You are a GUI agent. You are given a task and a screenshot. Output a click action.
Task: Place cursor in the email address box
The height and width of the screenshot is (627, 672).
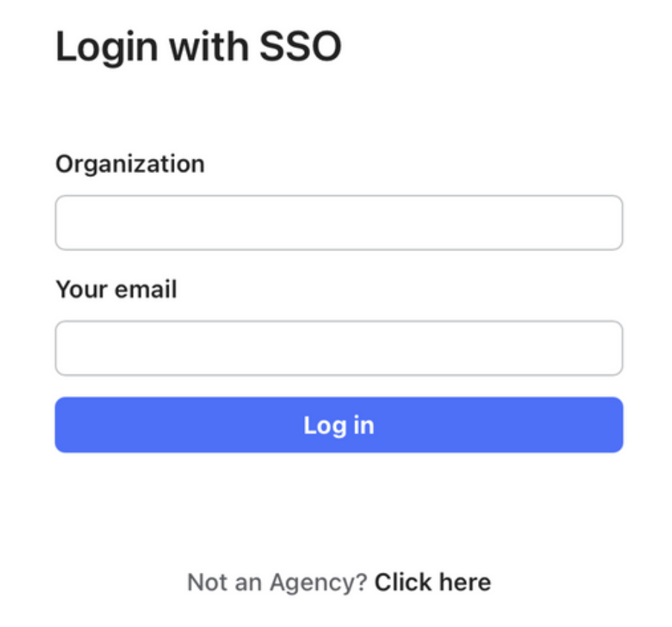pyautogui.click(x=338, y=348)
